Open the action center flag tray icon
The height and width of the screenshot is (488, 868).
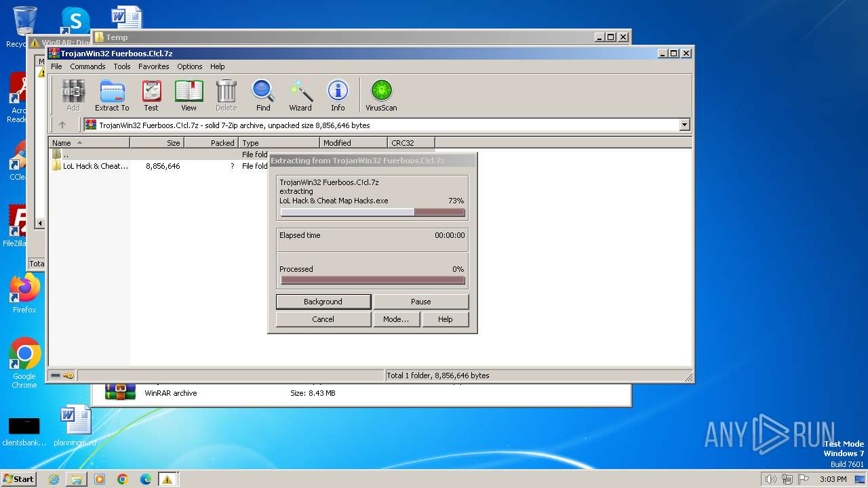804,479
